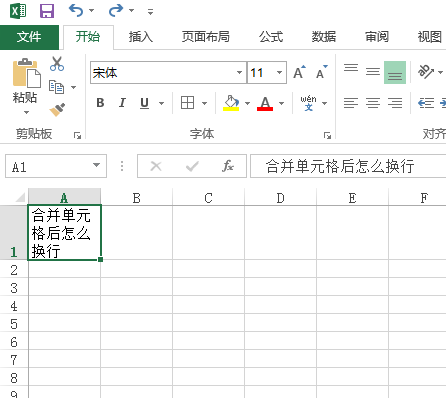Open the Name Box dropdown arrow
Screen dimensions: 446x398
click(97, 165)
